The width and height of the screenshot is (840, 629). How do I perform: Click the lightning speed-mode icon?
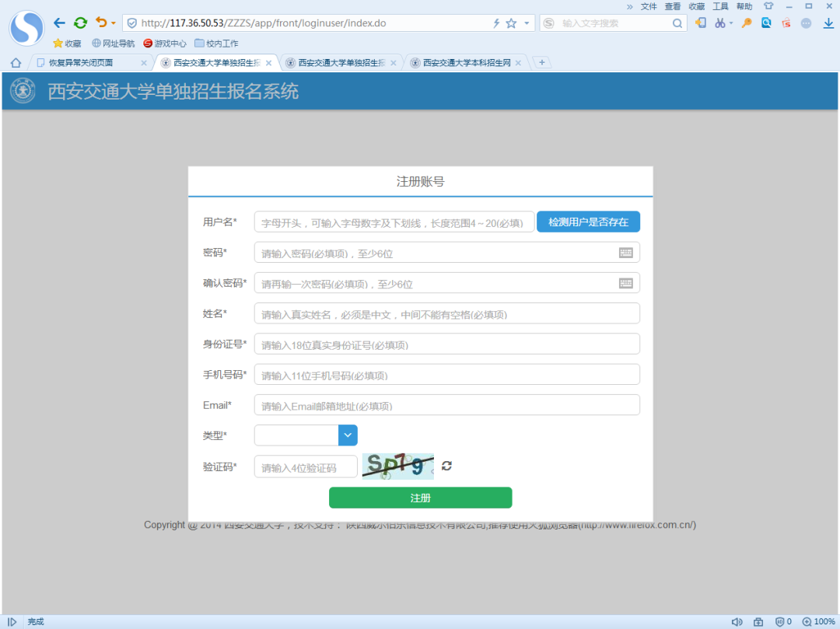pyautogui.click(x=496, y=23)
